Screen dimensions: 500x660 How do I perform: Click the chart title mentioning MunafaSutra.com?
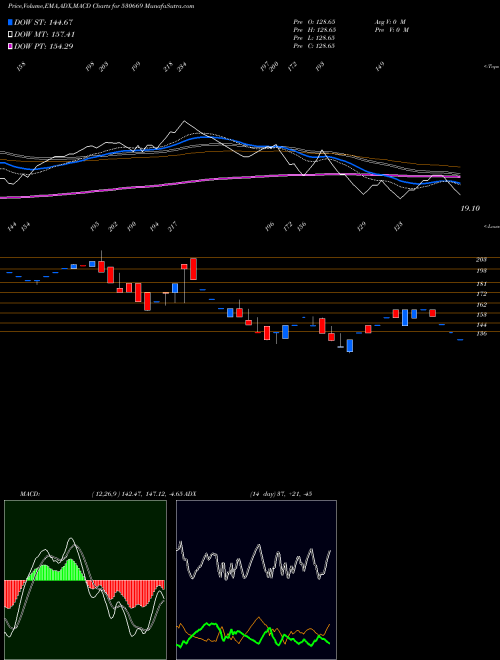[x=101, y=6]
